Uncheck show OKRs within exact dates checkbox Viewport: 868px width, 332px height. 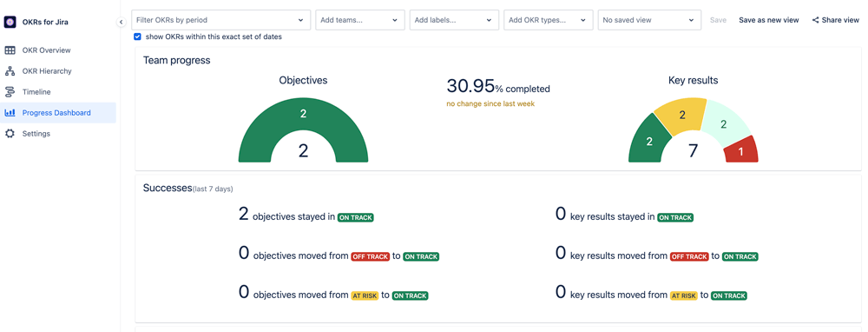[x=137, y=37]
